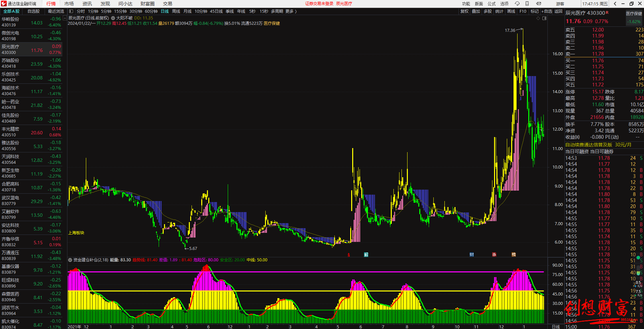Open the 市场 menu tab
The image size is (644, 329).
point(69,4)
